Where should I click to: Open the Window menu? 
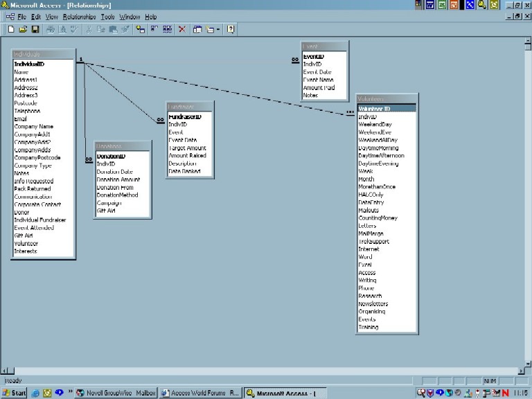129,17
